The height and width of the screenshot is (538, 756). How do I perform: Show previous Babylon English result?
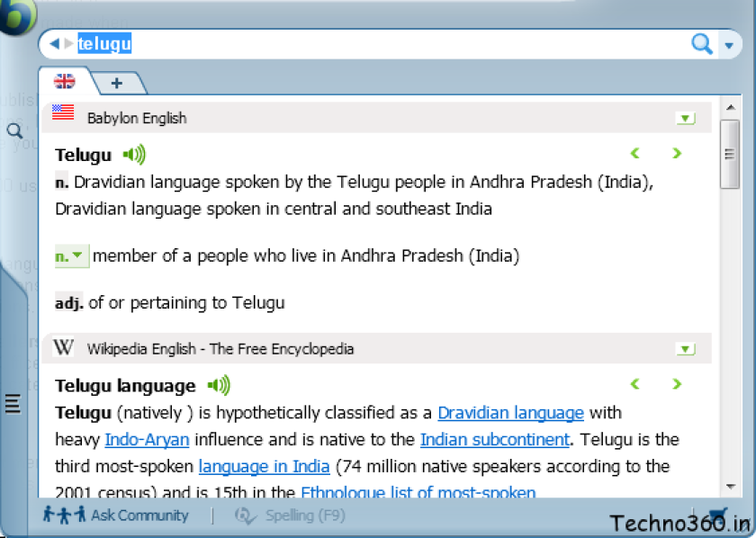635,153
